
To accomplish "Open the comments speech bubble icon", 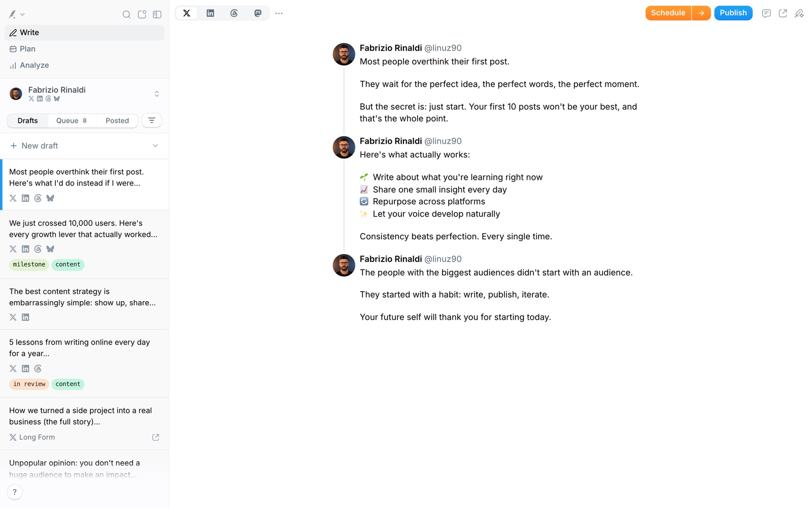I will coord(766,14).
